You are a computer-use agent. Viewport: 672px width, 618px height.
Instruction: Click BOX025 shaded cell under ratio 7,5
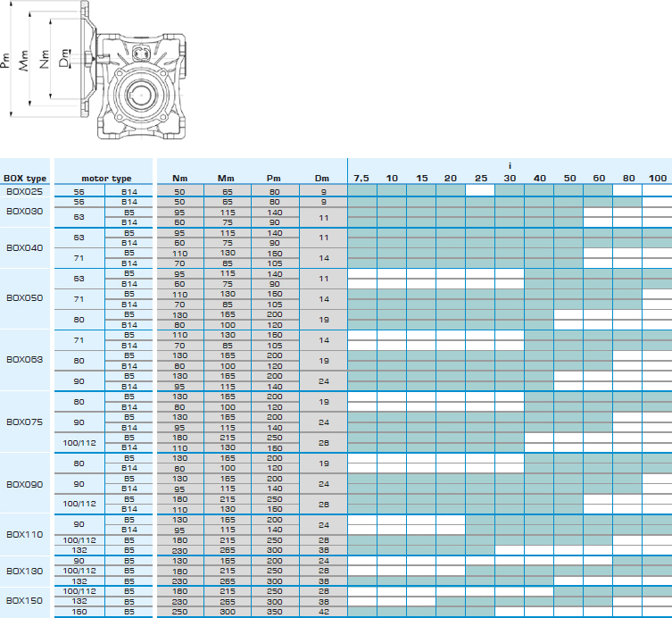(x=361, y=191)
